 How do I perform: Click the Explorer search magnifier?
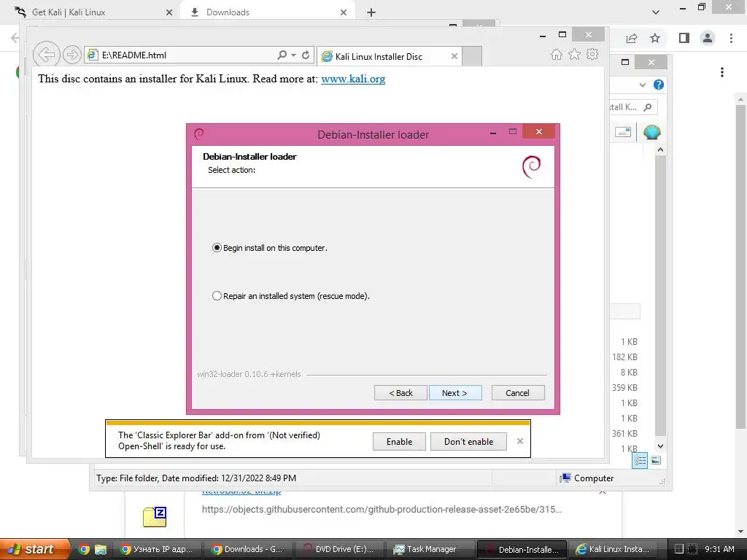[647, 107]
